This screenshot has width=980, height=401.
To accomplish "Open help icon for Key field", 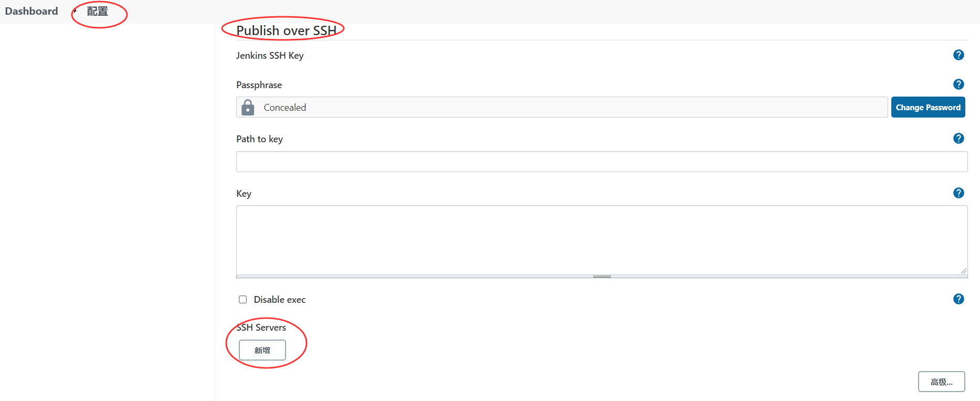I will [958, 193].
